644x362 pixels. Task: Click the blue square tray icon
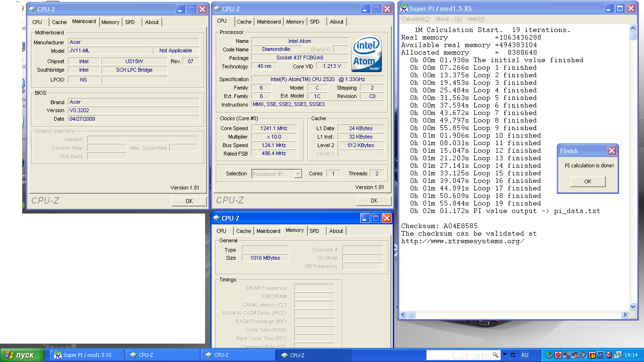tap(601, 355)
